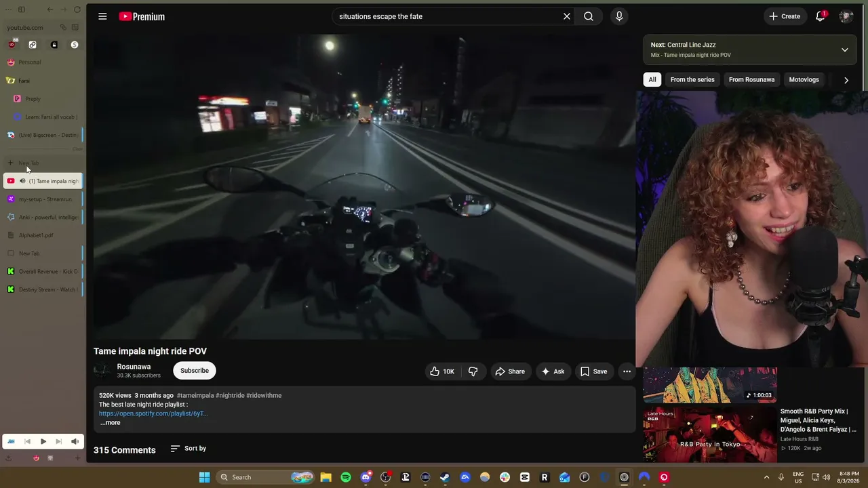Open the 1:00:03 recommended video thumbnail

coord(710,384)
